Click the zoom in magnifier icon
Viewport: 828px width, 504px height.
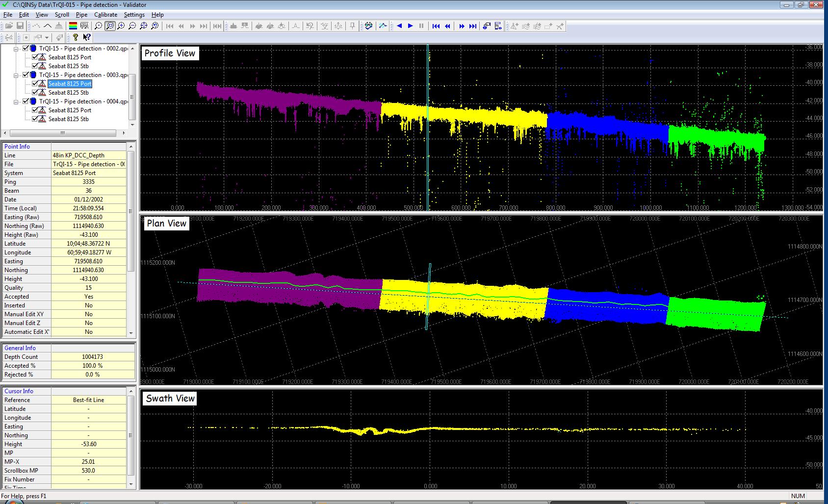coord(121,26)
